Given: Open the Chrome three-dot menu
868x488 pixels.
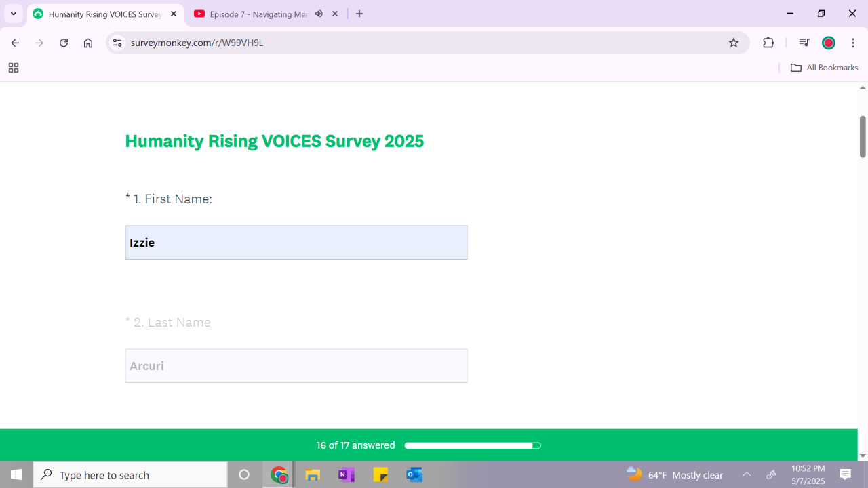Looking at the screenshot, I should point(853,43).
